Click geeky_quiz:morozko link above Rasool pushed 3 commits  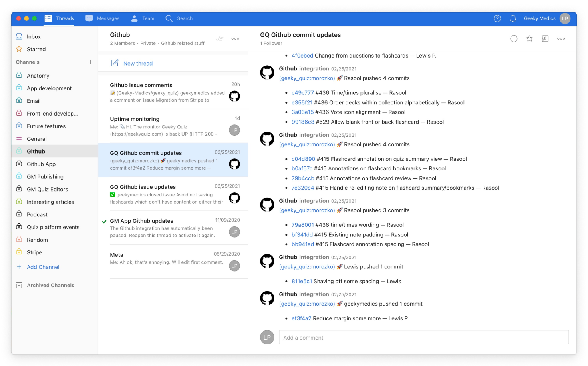click(x=307, y=210)
